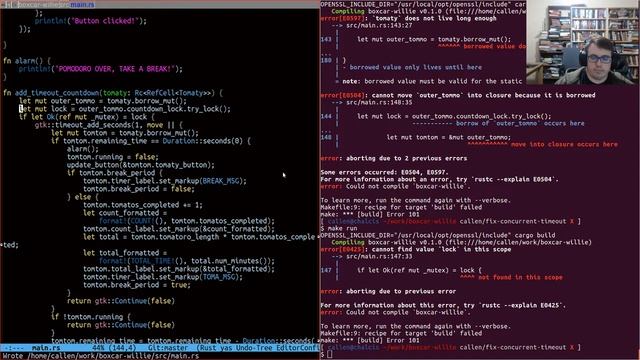
Task: Click the '$ make run' command line in terminal
Action: pyautogui.click(x=339, y=228)
